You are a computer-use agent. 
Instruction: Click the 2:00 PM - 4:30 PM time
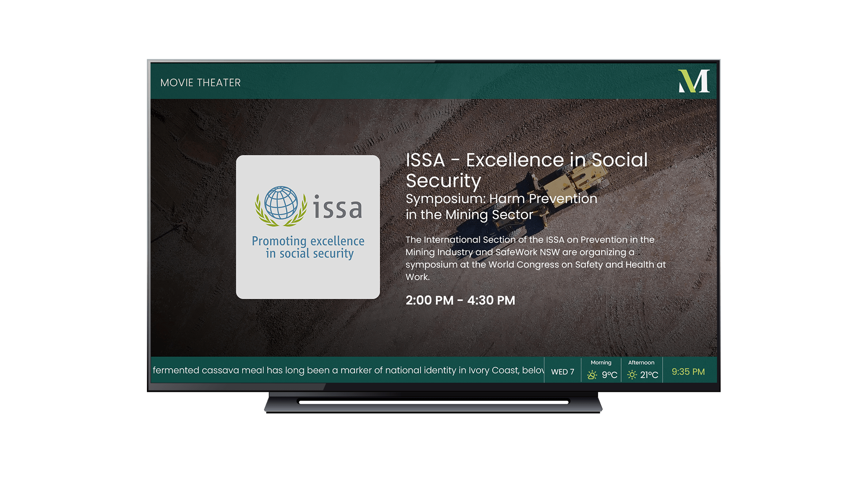click(460, 300)
